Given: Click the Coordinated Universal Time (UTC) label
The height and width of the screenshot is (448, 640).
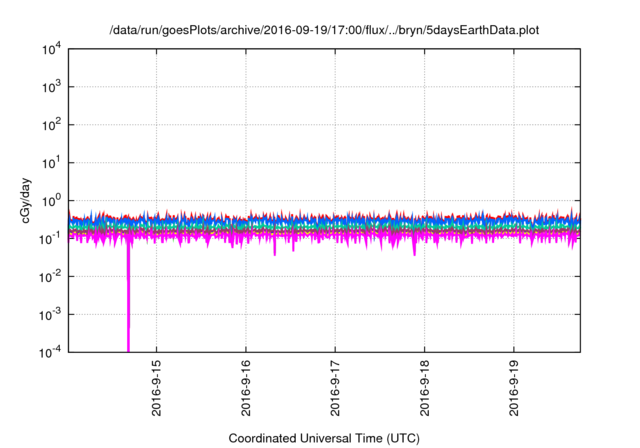Looking at the screenshot, I should tap(324, 438).
